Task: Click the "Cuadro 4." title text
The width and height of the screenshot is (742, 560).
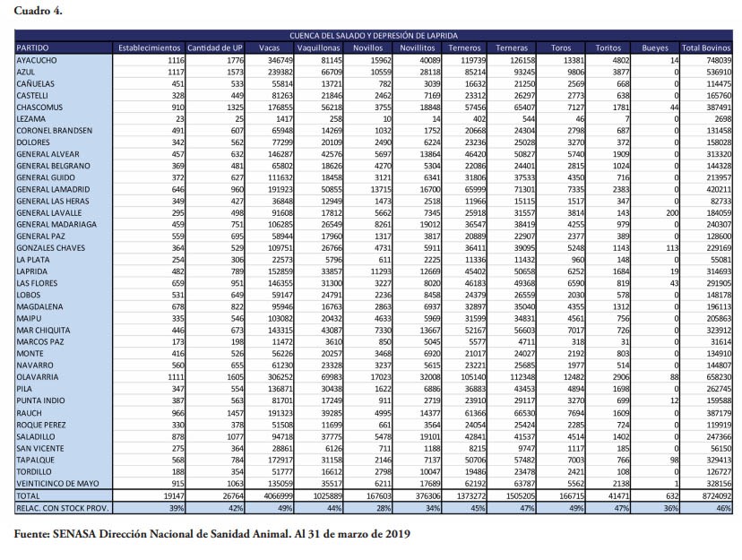Action: (x=38, y=10)
